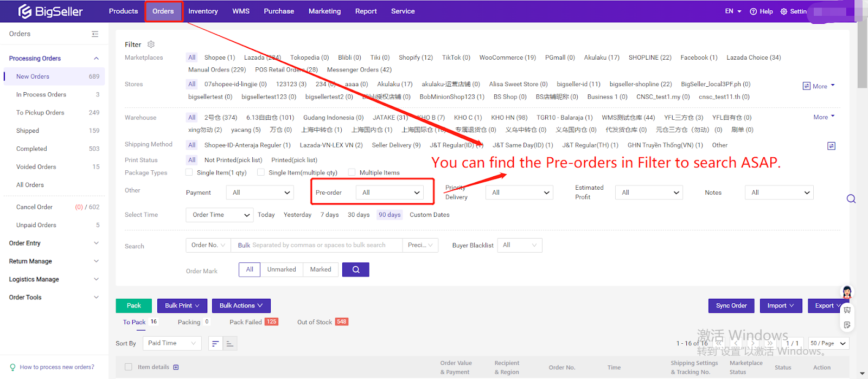Viewport: 868px width, 379px height.
Task: Open the Buyer Blacklist dropdown
Action: (x=520, y=245)
